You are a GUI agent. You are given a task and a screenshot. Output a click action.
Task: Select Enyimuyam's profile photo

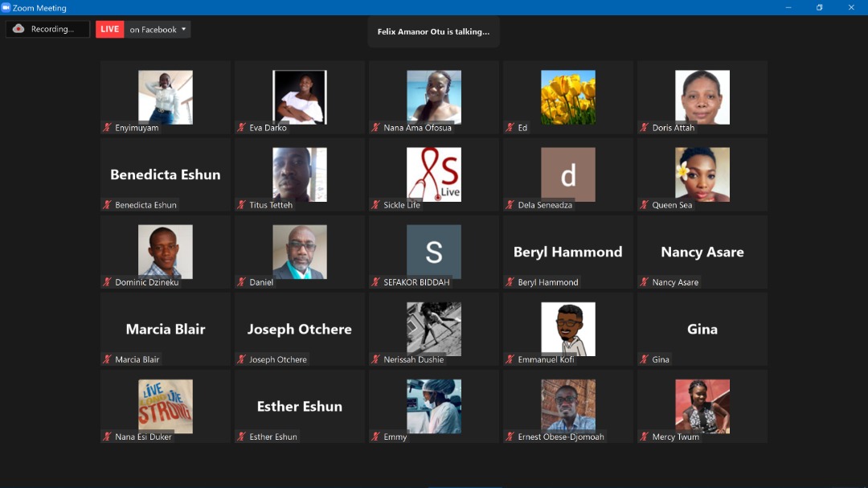166,97
